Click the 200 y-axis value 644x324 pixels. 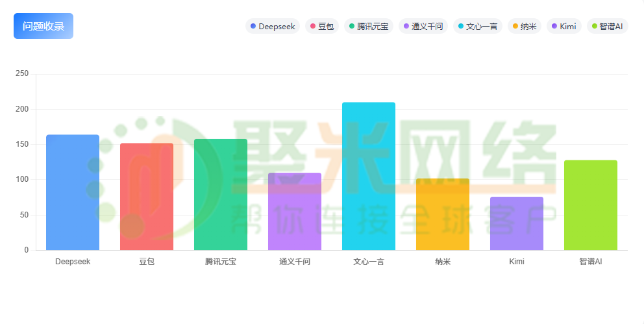tap(22, 109)
